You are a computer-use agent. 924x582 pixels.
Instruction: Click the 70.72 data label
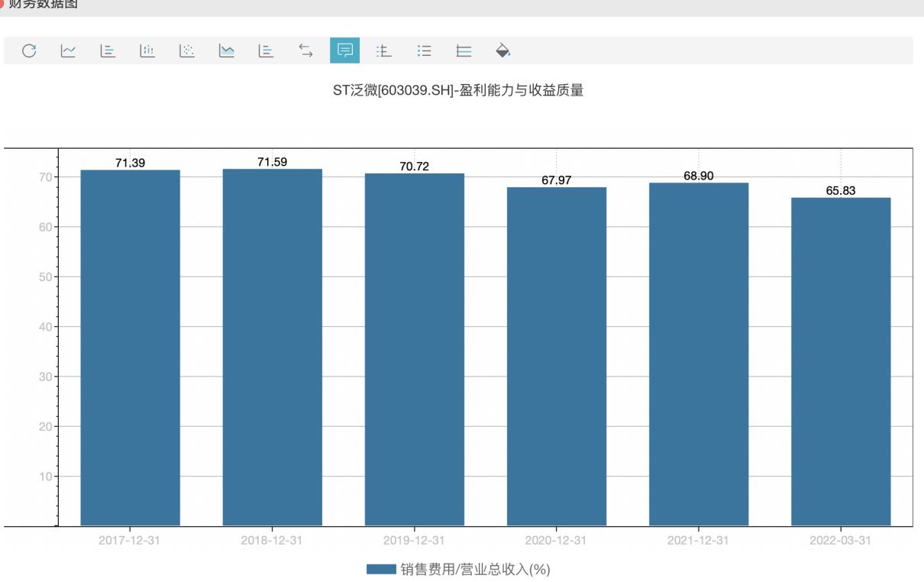[415, 167]
